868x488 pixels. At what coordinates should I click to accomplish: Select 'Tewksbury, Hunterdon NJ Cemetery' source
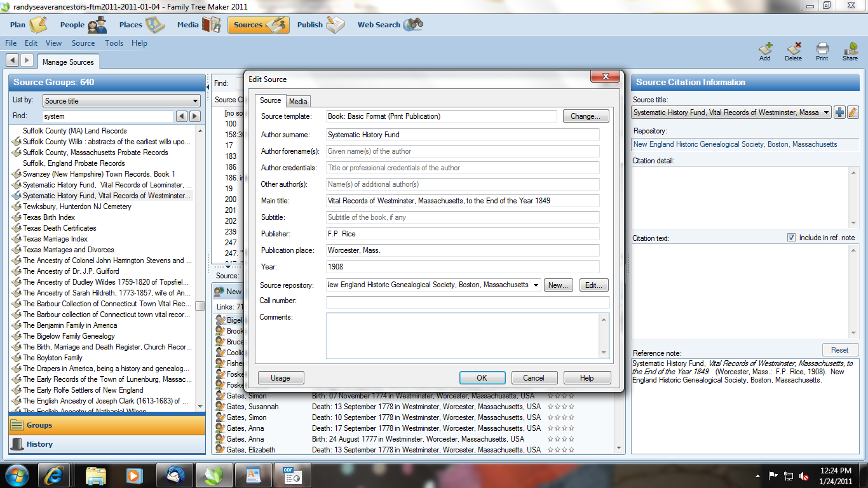pos(77,207)
